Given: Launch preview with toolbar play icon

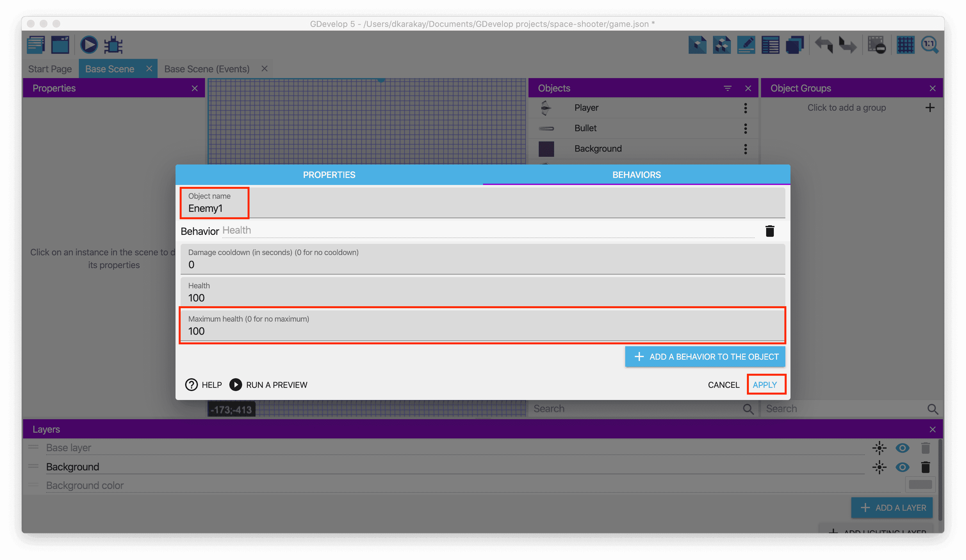Looking at the screenshot, I should [x=88, y=45].
